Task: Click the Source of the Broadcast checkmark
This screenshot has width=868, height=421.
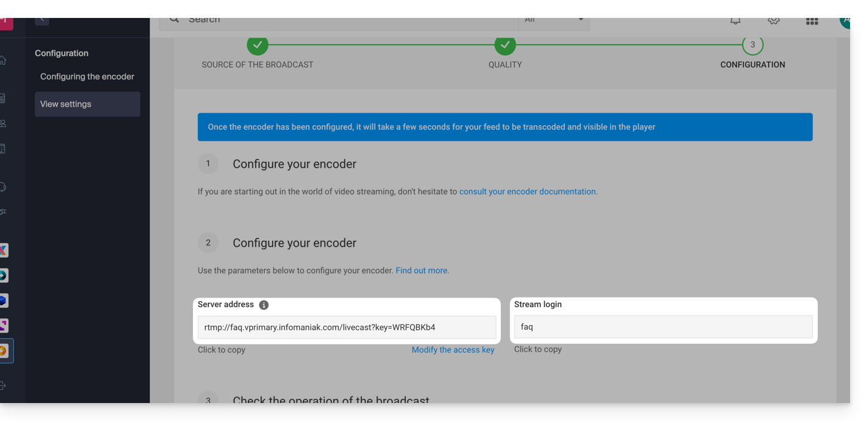Action: (258, 45)
